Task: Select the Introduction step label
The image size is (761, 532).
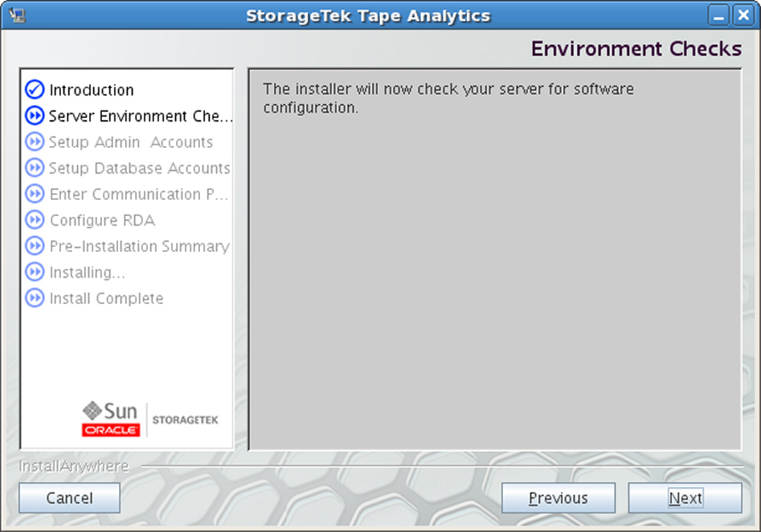Action: 91,90
